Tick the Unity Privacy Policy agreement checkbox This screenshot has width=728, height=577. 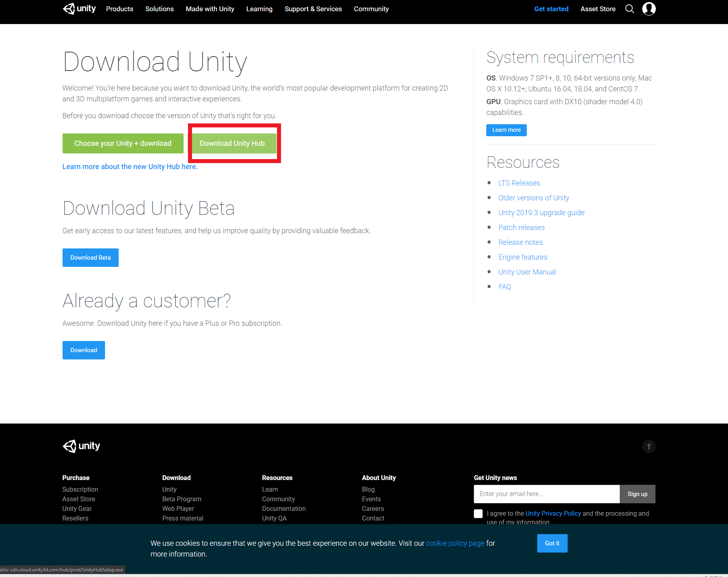(x=478, y=514)
